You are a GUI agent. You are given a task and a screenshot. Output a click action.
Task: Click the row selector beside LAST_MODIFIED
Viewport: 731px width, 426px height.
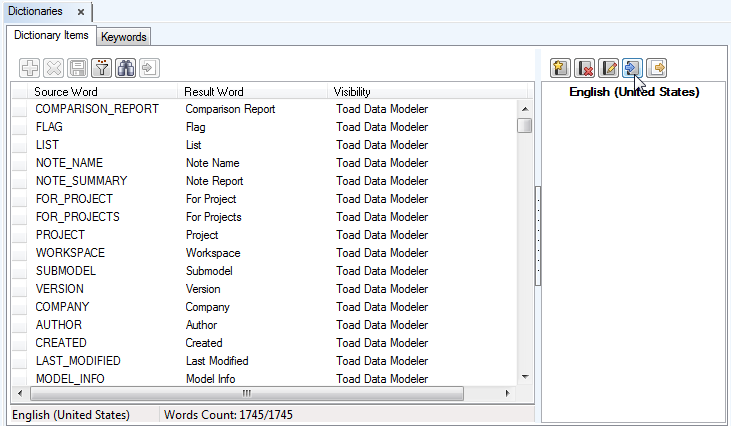(19, 361)
